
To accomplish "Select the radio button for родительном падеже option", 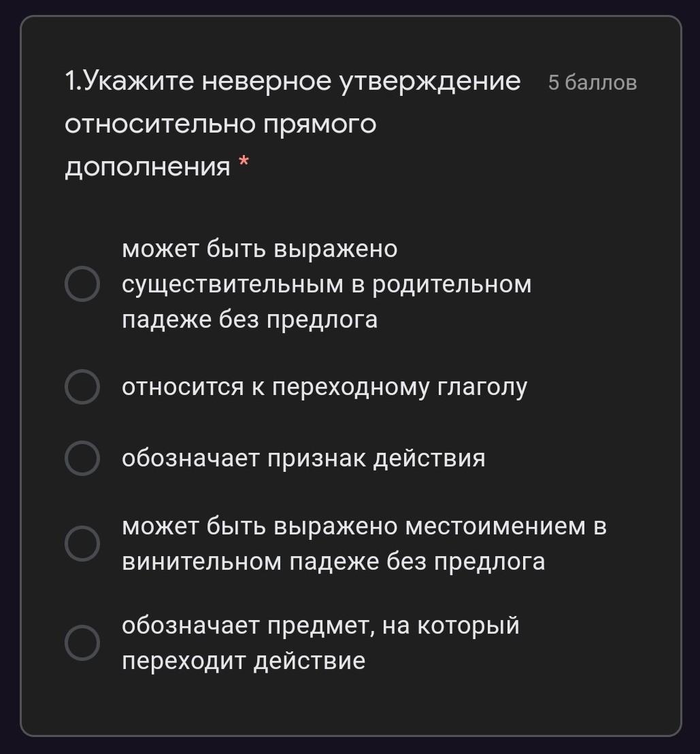I will point(82,284).
